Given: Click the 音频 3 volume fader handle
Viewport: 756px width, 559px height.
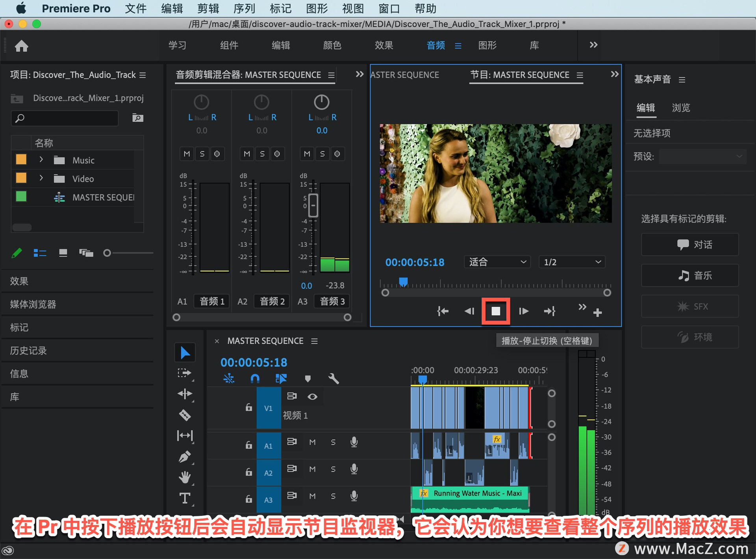Looking at the screenshot, I should point(313,205).
